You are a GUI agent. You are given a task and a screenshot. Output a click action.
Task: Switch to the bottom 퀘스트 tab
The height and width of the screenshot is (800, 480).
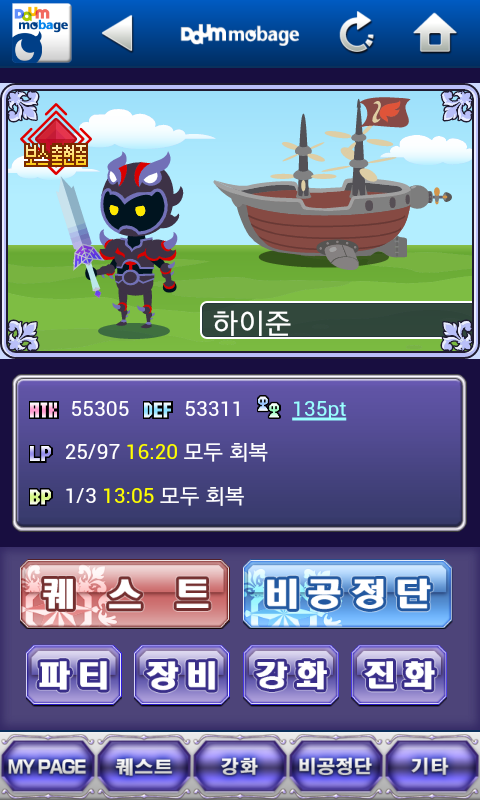tap(144, 767)
